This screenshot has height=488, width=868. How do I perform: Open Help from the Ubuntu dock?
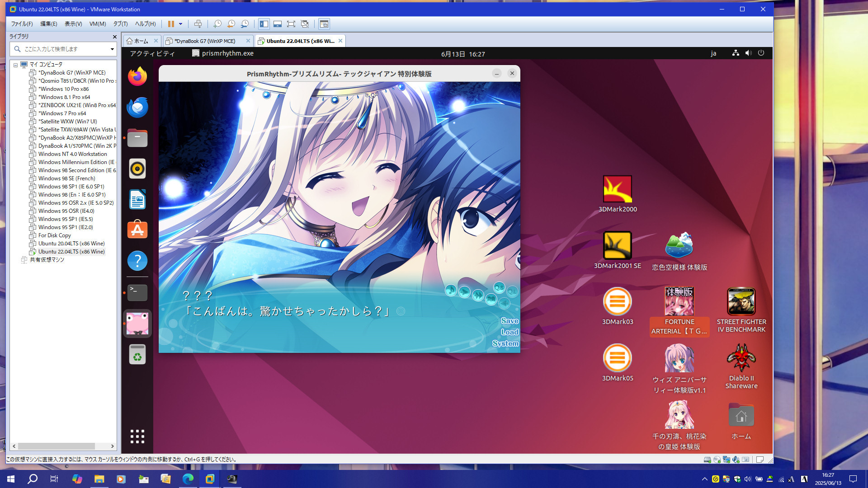[x=137, y=261]
